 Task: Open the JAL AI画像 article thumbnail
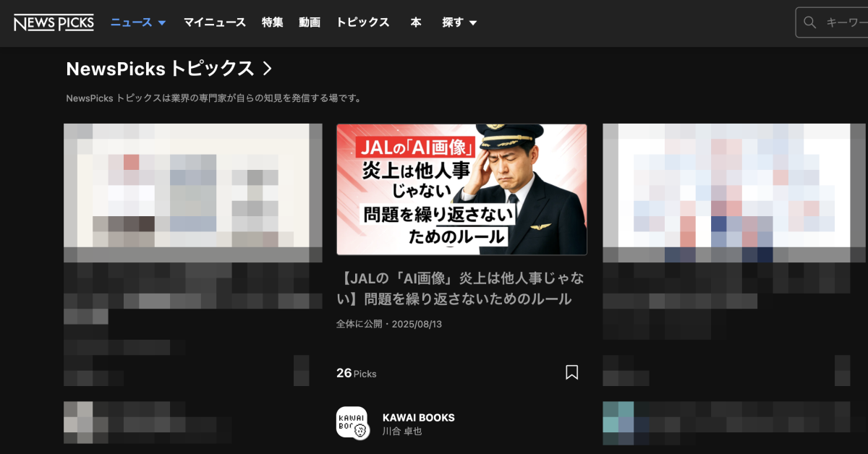[461, 189]
